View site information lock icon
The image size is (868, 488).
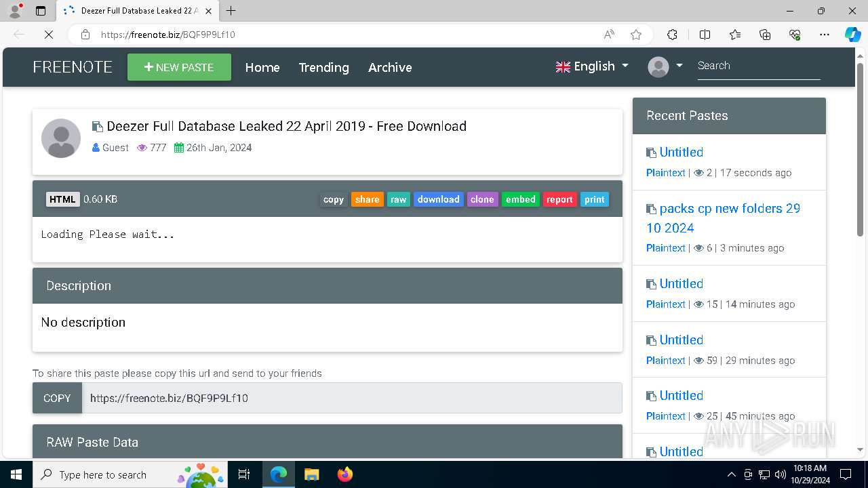click(x=85, y=35)
